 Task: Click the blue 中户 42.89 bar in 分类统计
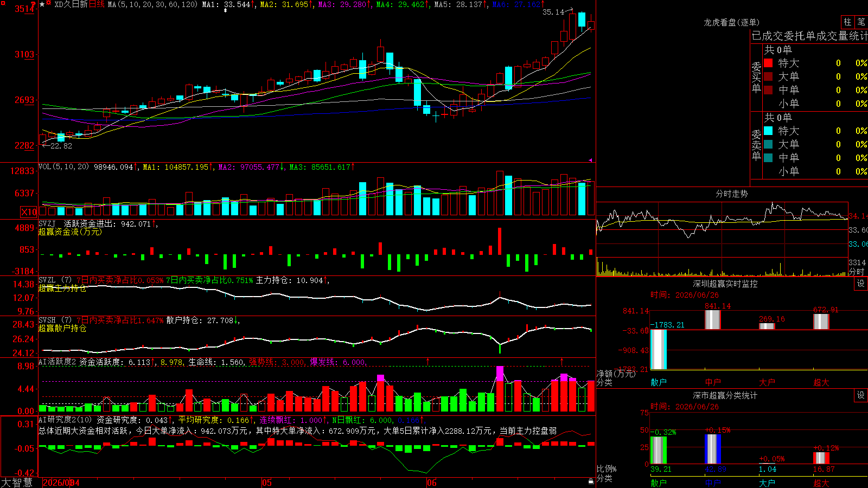point(713,449)
